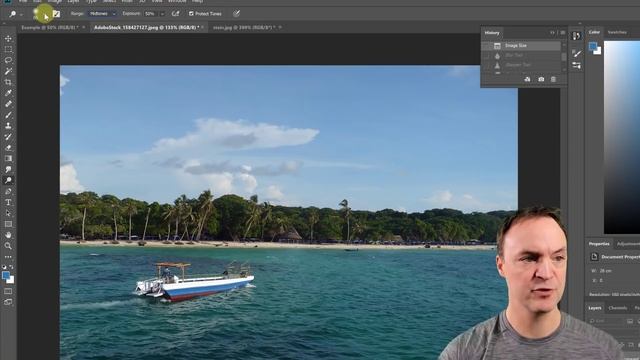The width and height of the screenshot is (640, 360).
Task: Toggle the brush settings panel button
Action: tap(56, 14)
